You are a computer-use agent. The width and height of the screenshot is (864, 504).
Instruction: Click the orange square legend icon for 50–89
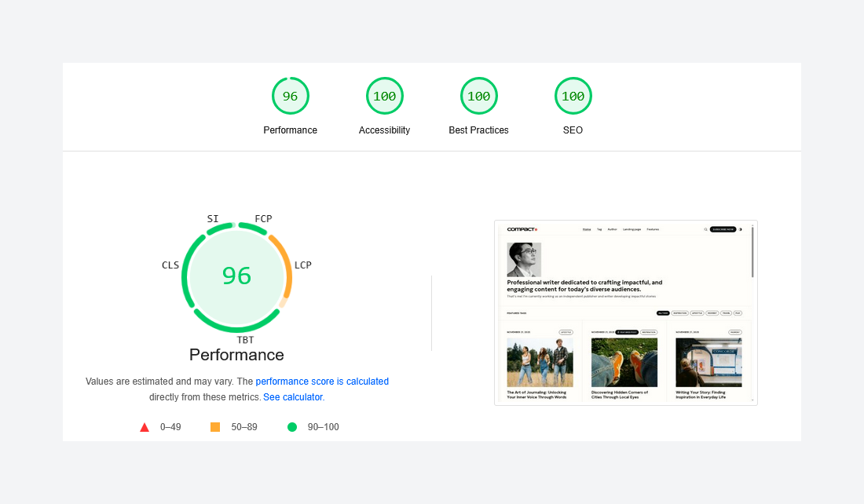[x=214, y=426]
